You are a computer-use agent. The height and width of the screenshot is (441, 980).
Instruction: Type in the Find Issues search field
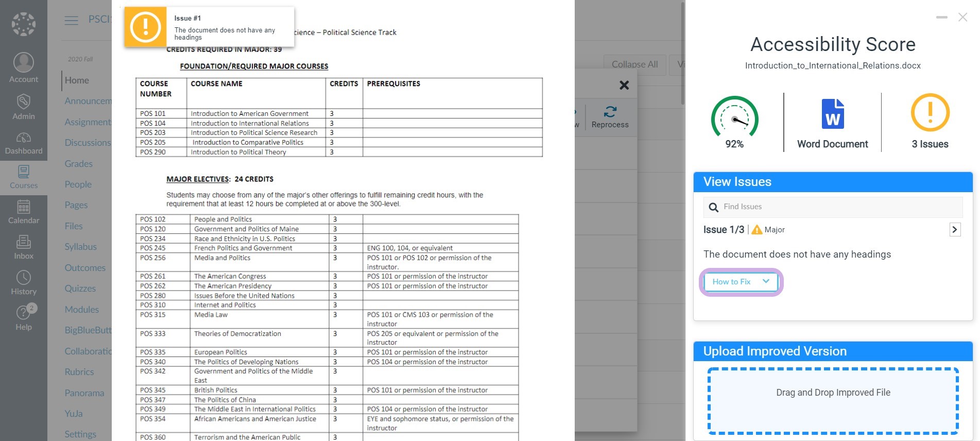(x=839, y=207)
